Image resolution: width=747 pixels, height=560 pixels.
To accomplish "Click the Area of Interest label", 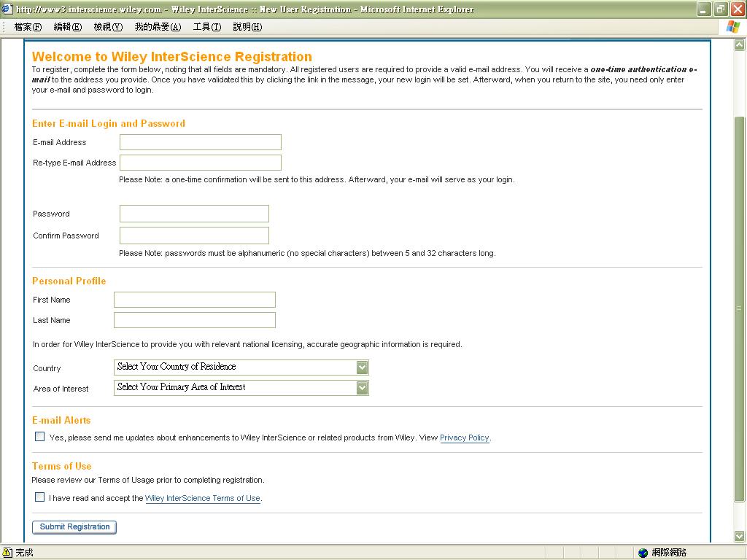I will pyautogui.click(x=61, y=389).
